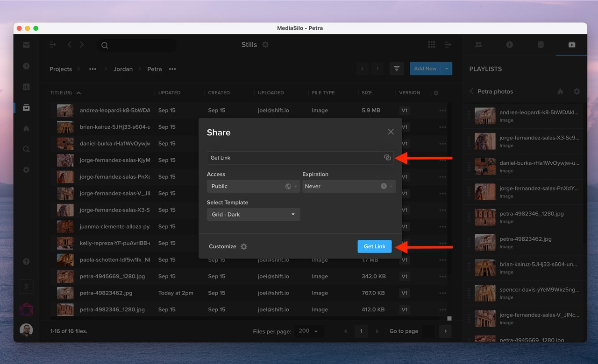Open the Grid - Dark template dropdown
Viewport: 598px width, 364px height.
pyautogui.click(x=253, y=215)
